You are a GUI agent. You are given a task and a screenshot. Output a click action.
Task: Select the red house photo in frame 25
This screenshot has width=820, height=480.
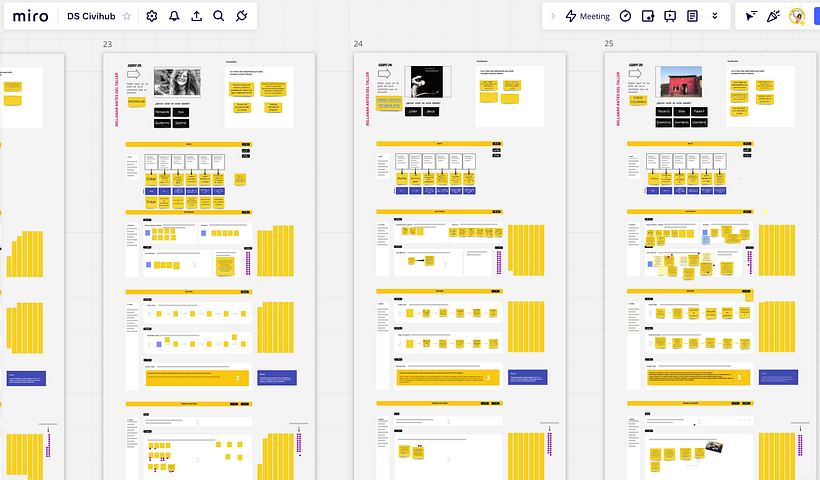(678, 82)
